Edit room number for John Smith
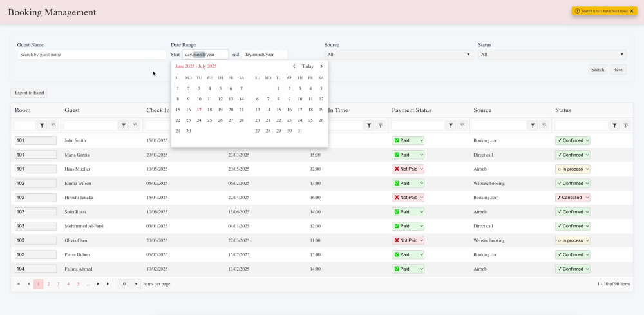The image size is (644, 315). pyautogui.click(x=35, y=140)
